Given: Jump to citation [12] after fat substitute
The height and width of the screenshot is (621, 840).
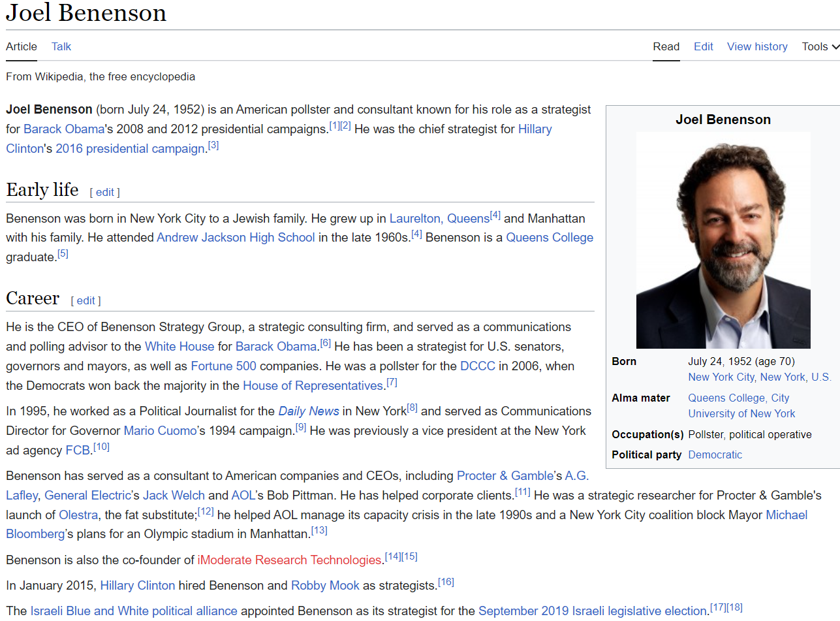Looking at the screenshot, I should tap(206, 511).
